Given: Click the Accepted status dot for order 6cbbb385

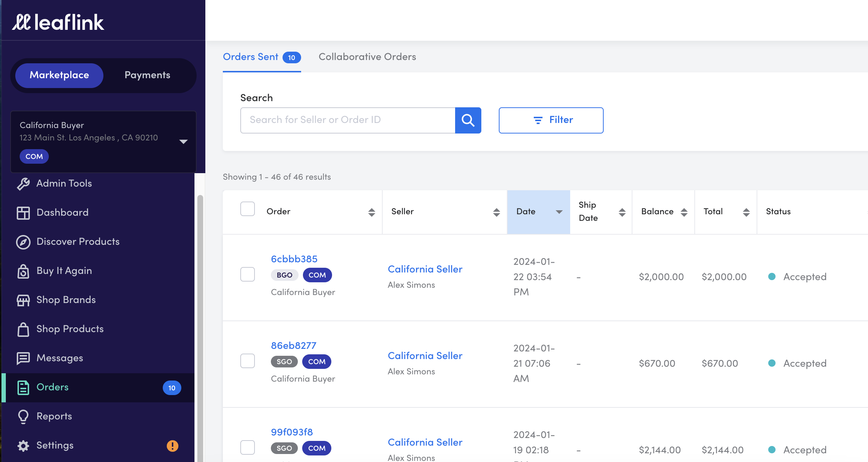Looking at the screenshot, I should [772, 276].
